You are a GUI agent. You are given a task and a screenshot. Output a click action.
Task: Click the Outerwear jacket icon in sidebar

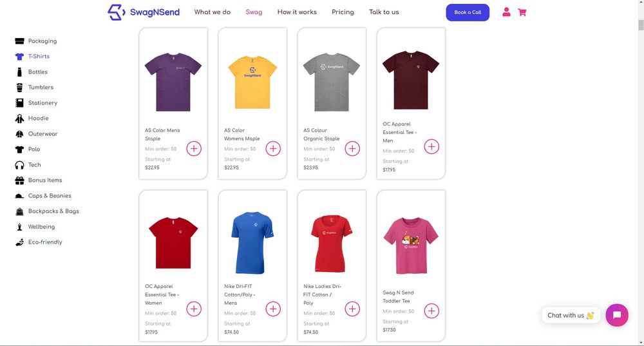point(19,134)
